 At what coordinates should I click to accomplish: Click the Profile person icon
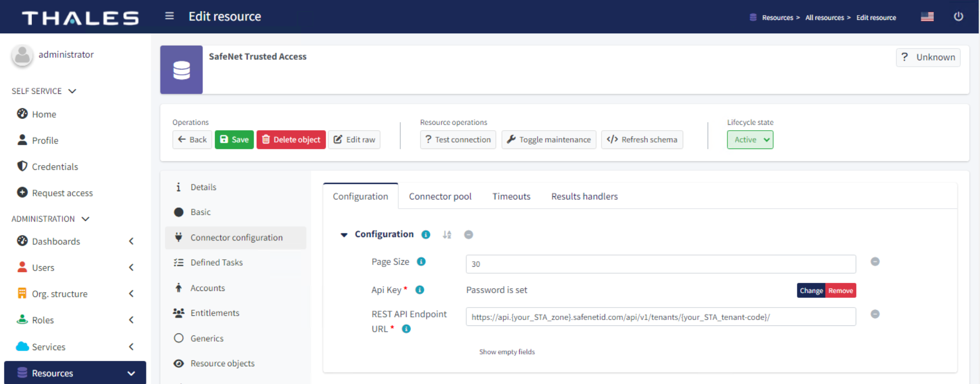(22, 140)
